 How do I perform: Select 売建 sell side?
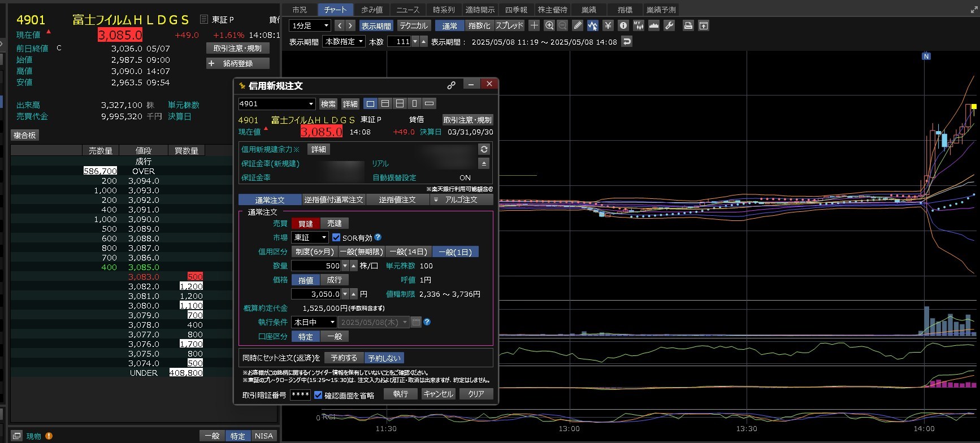(335, 223)
